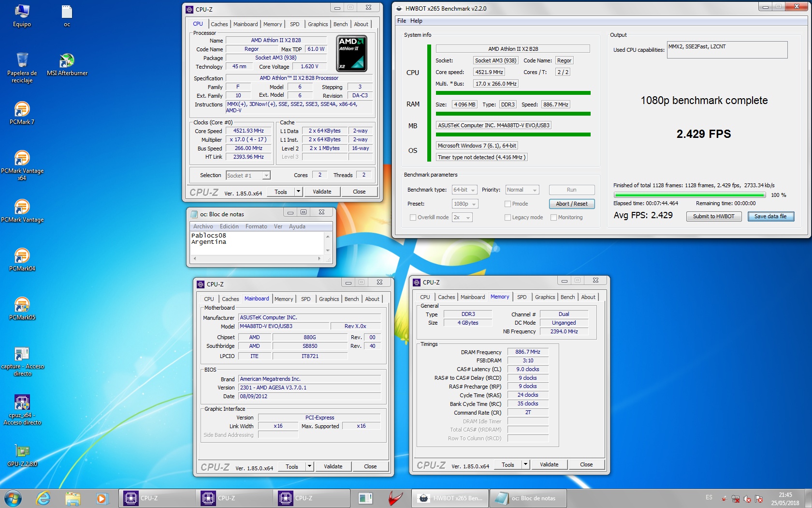Open Windows Explorer folder taskbar icon
This screenshot has height=508, width=812.
pos(73,498)
